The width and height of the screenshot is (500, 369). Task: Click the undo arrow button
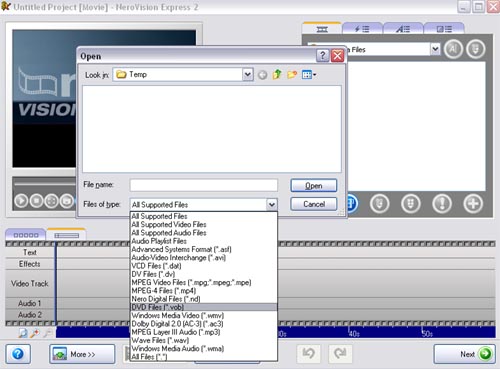point(308,353)
